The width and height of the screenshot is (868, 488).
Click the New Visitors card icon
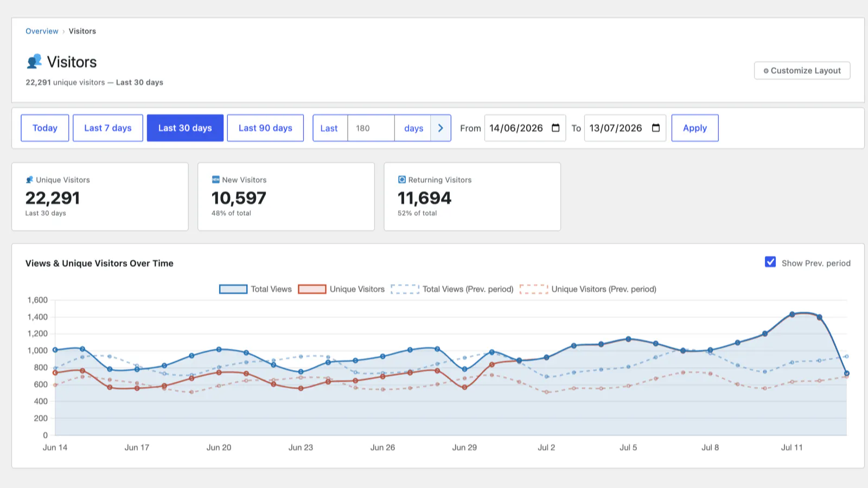[x=215, y=179]
